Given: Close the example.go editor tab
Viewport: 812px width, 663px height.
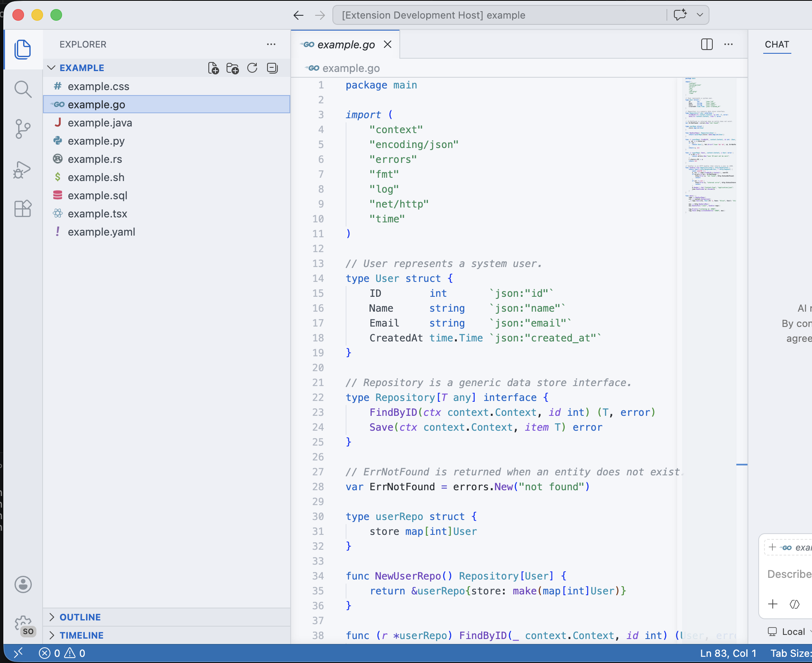Looking at the screenshot, I should click(x=387, y=45).
